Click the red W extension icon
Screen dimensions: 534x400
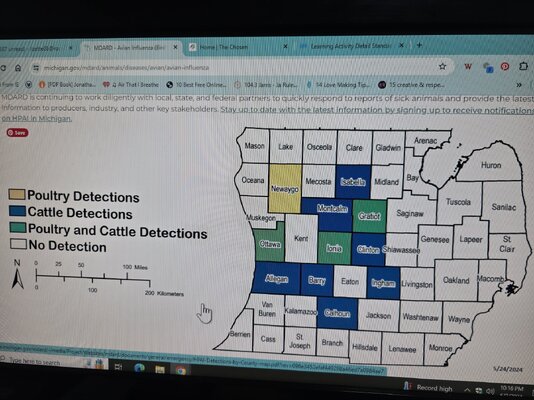coord(468,66)
